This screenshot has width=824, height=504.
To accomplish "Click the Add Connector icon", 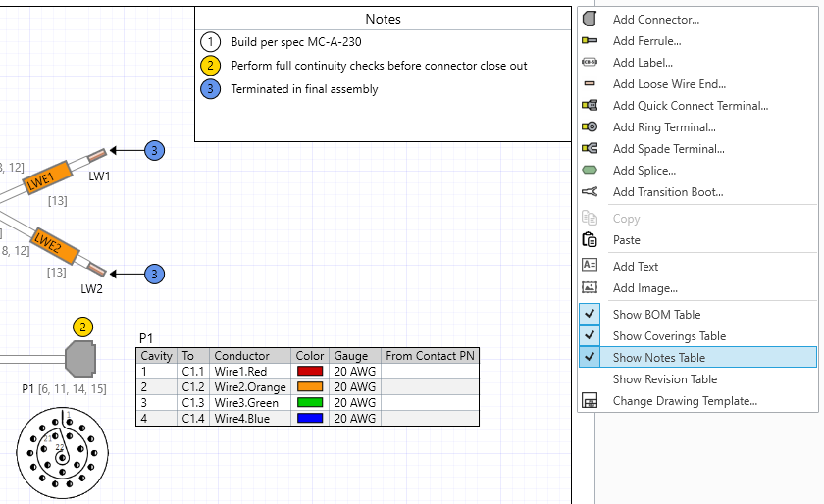I will click(x=590, y=19).
